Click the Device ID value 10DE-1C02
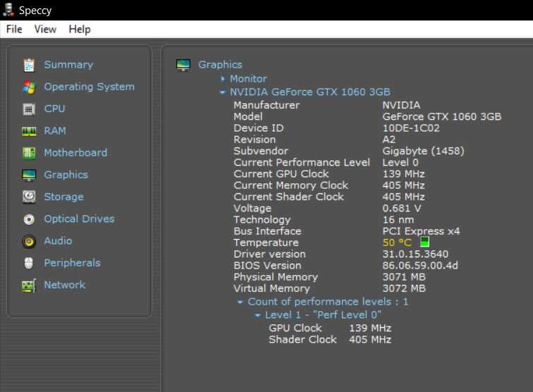This screenshot has width=533, height=392. (411, 128)
